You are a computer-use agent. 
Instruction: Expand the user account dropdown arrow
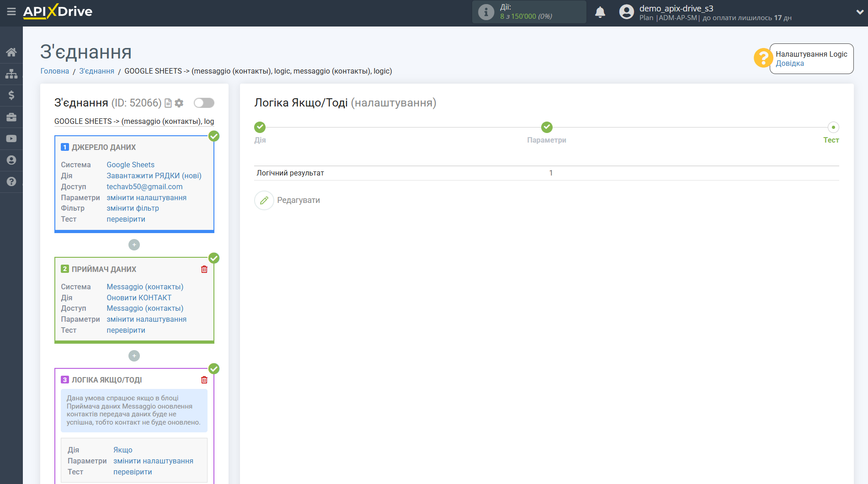click(x=859, y=12)
